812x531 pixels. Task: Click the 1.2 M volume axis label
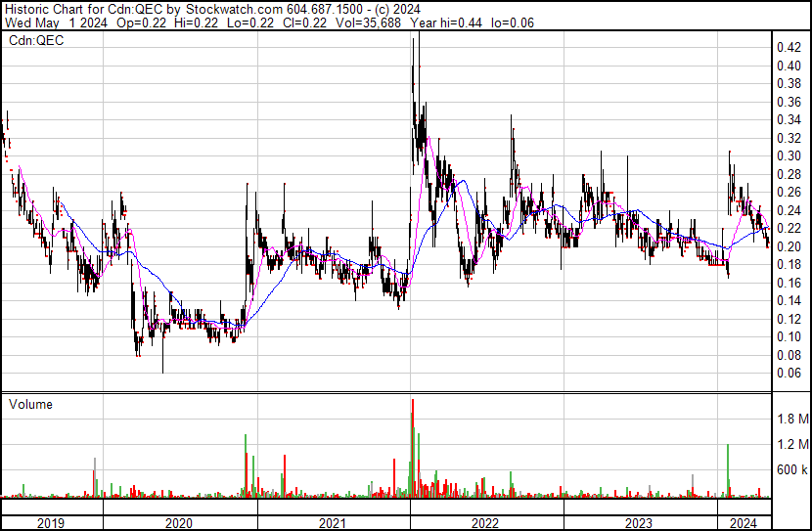[790, 444]
